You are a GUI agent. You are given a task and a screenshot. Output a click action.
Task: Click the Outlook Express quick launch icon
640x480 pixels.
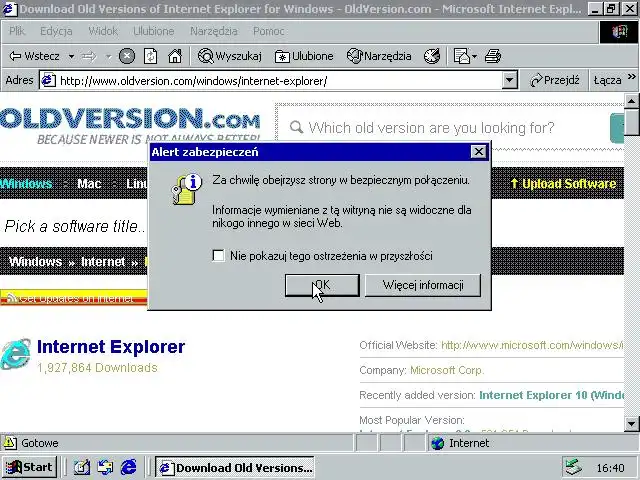tap(105, 467)
